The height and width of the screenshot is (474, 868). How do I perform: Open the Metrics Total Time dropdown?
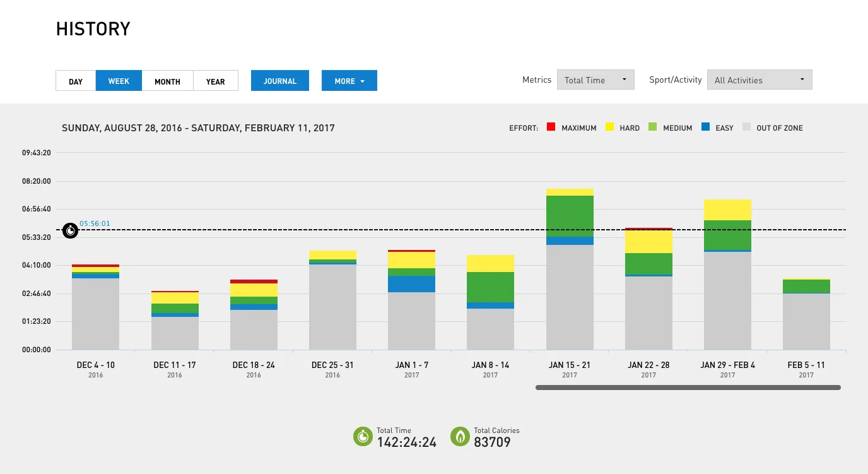pyautogui.click(x=595, y=80)
